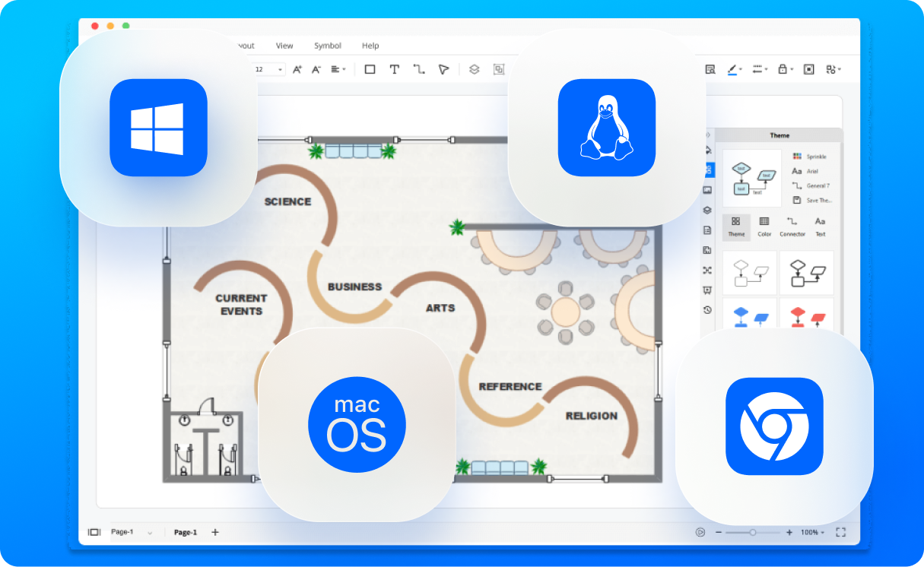Click the Sprinkle color theme option

tap(810, 157)
